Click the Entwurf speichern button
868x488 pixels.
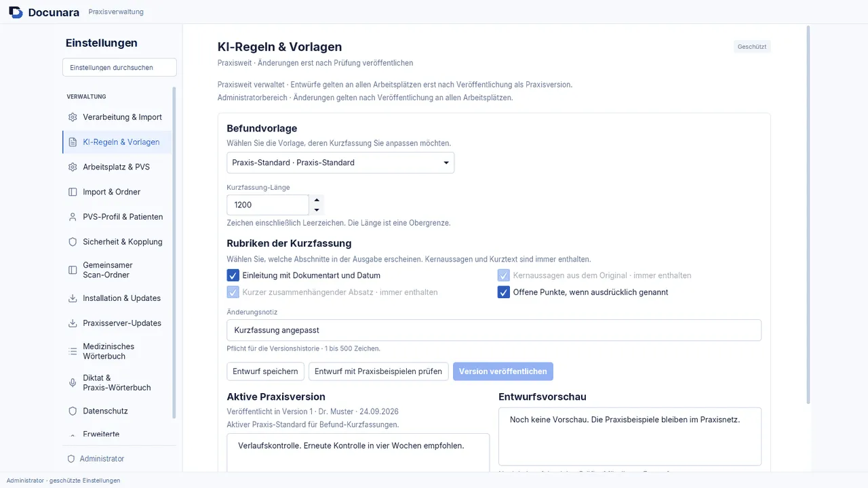click(265, 371)
